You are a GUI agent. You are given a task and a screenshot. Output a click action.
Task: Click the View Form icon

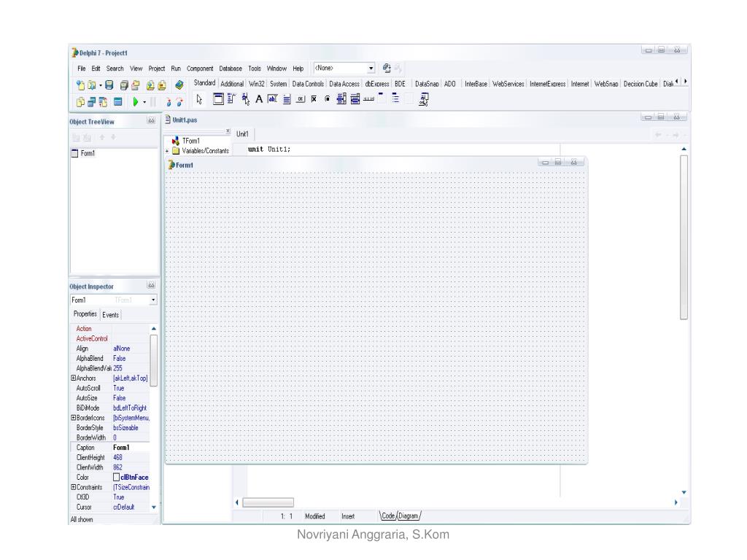coord(91,101)
